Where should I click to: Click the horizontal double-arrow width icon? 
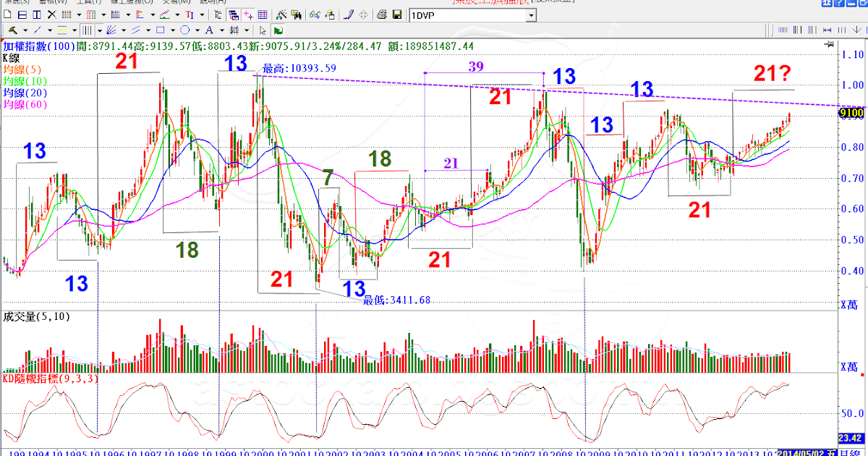pyautogui.click(x=827, y=30)
